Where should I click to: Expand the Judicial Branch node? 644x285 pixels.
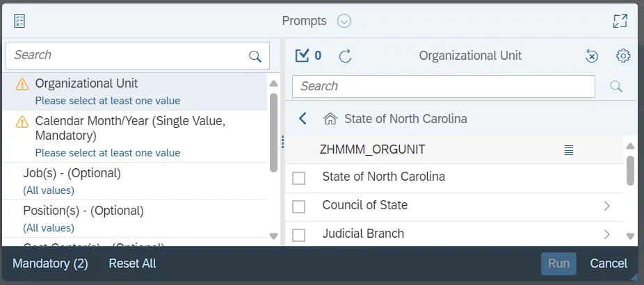606,234
